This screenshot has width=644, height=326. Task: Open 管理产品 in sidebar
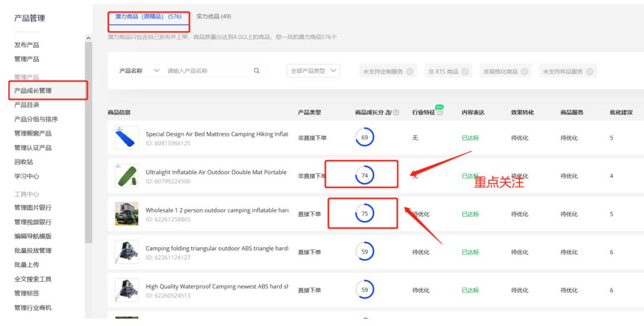point(27,59)
